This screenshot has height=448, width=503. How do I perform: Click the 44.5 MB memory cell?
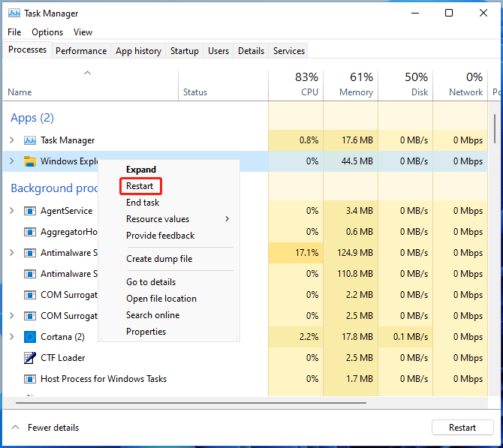(x=351, y=161)
